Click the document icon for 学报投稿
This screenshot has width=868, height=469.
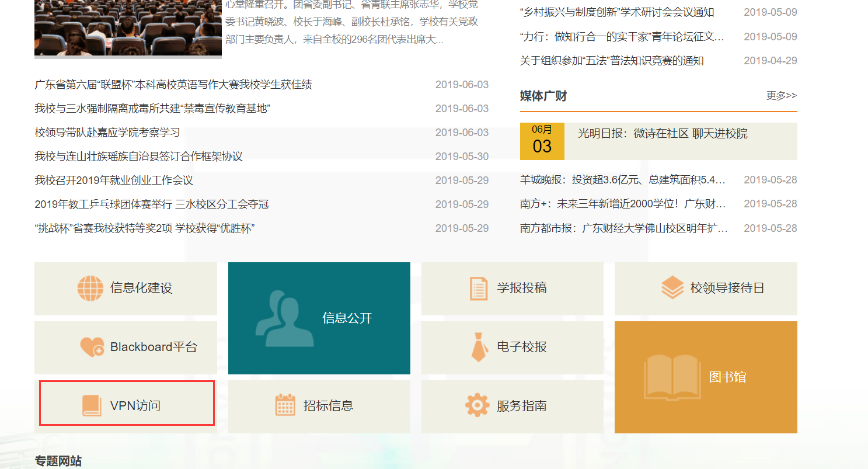click(479, 288)
